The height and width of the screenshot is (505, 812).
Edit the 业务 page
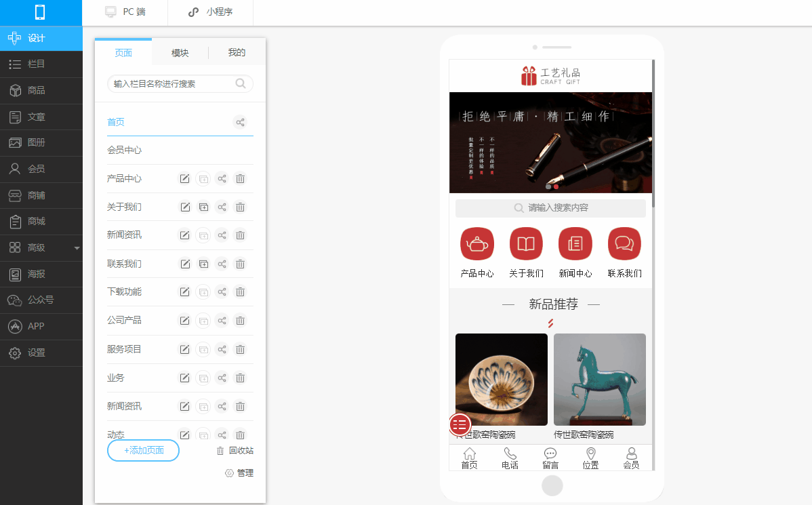(x=185, y=378)
